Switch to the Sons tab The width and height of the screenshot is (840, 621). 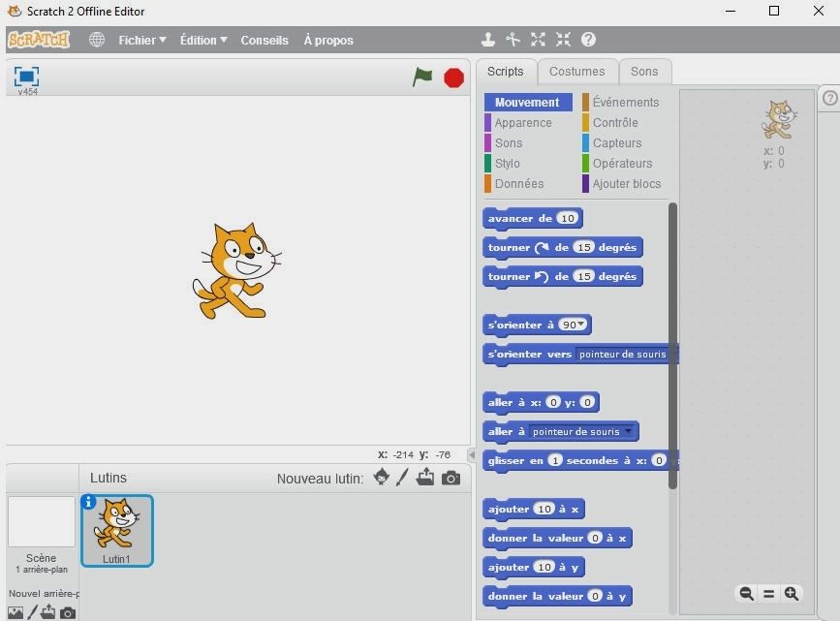click(x=644, y=72)
